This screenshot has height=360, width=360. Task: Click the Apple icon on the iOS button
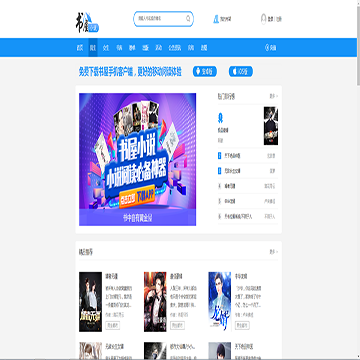point(234,71)
